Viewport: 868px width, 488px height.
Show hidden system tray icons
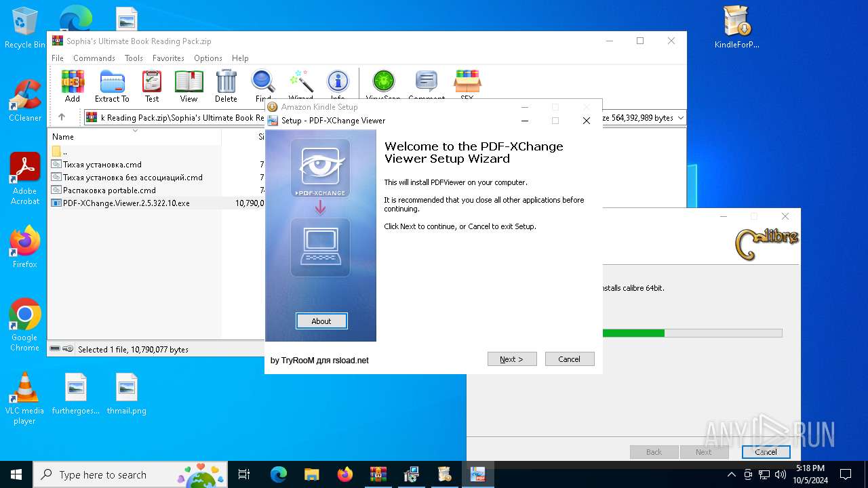731,474
